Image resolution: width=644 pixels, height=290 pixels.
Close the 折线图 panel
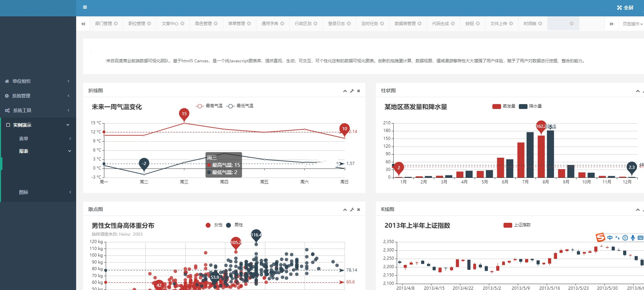[x=359, y=91]
